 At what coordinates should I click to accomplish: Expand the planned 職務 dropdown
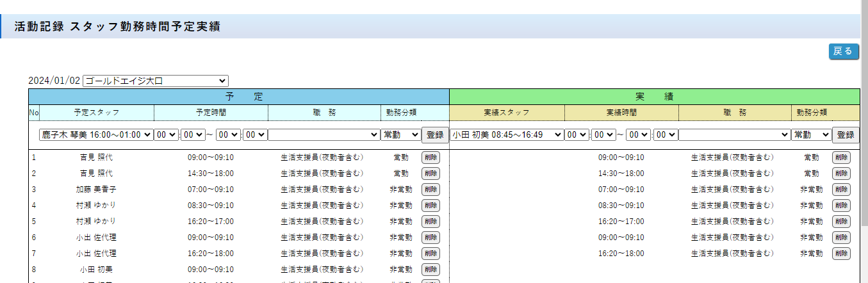click(323, 134)
